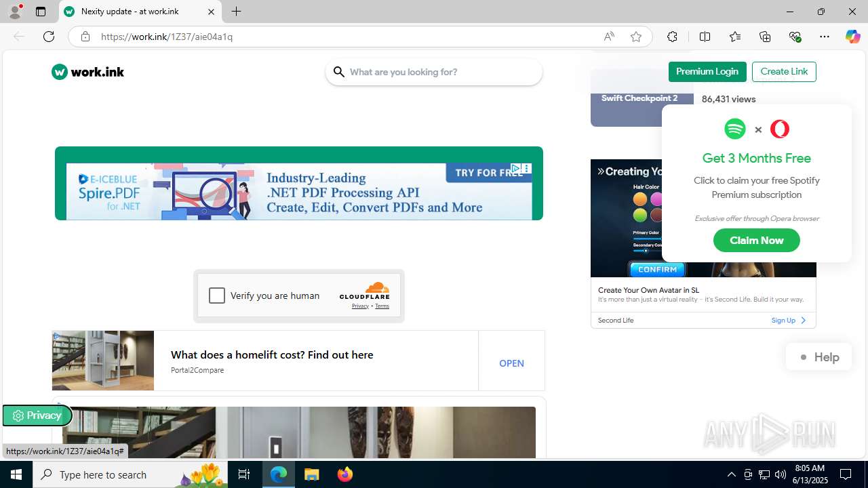The width and height of the screenshot is (868, 488).
Task: View site information lock icon
Action: pos(85,37)
